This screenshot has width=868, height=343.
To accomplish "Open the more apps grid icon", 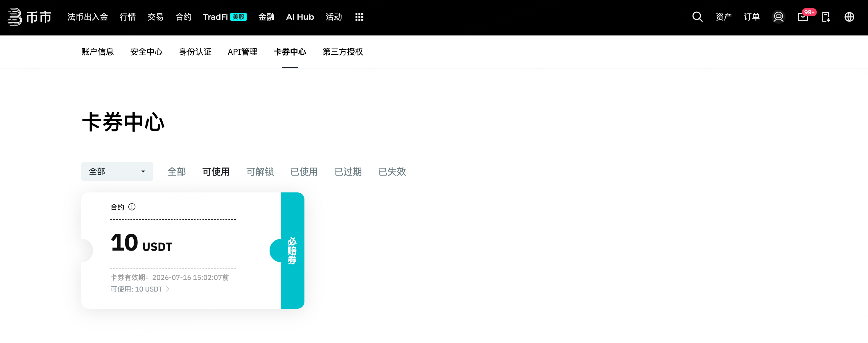I will [x=359, y=17].
